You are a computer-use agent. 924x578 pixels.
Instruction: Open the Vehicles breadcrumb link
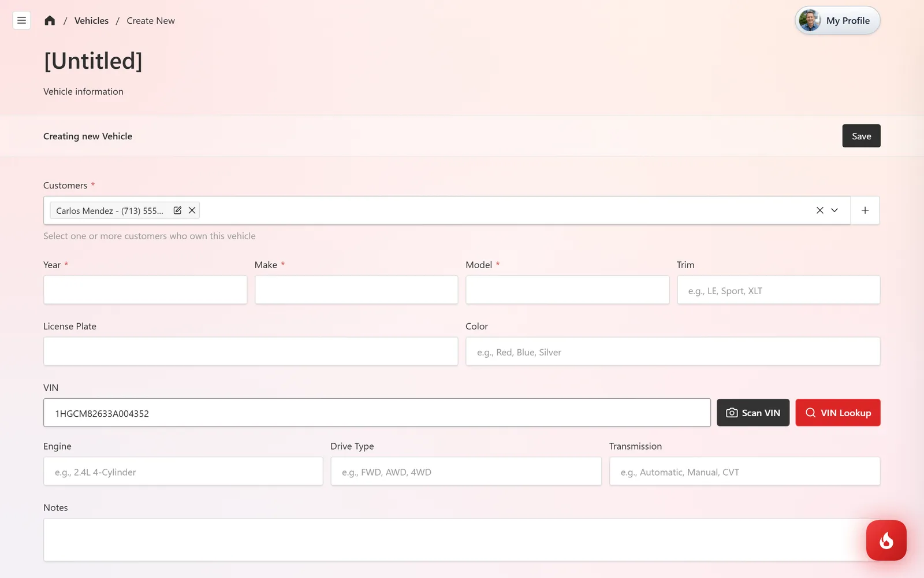[91, 21]
